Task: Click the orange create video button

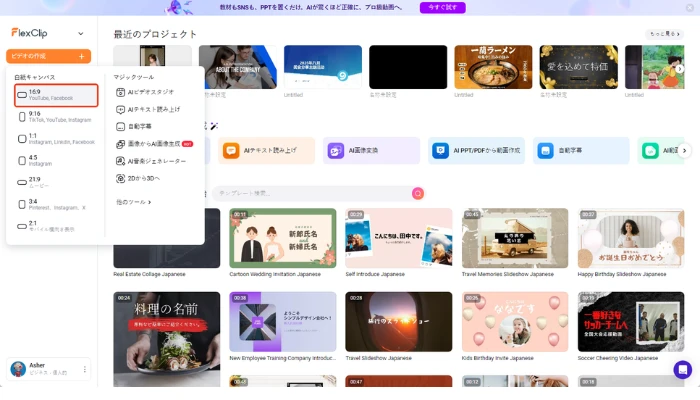Action: point(48,56)
